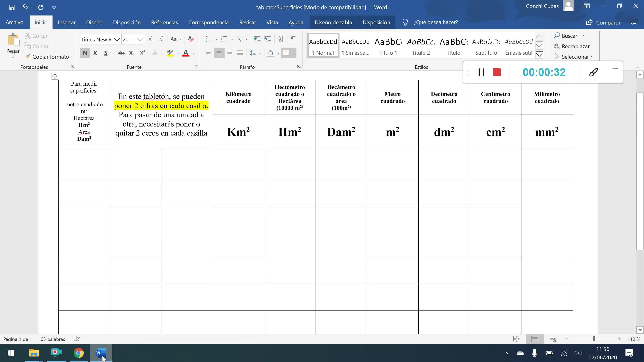The image size is (644, 362).
Task: Apply bulleted list icon
Action: coord(208,39)
